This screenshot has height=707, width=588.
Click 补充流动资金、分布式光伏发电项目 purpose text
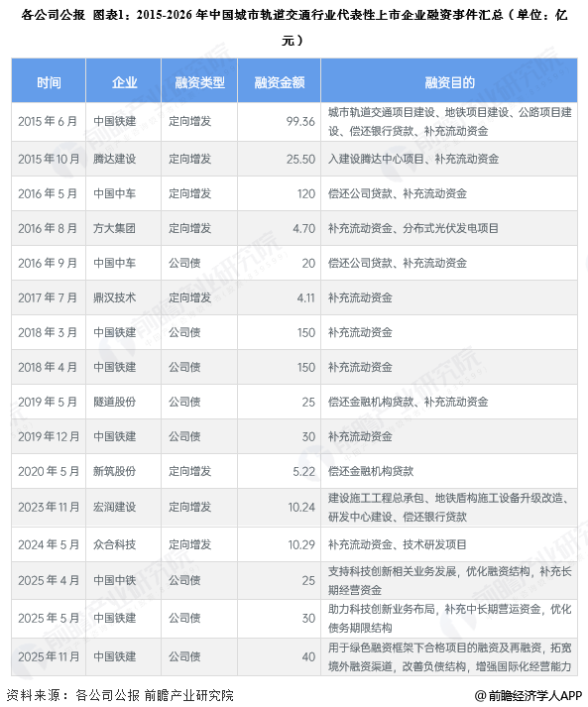pos(413,228)
